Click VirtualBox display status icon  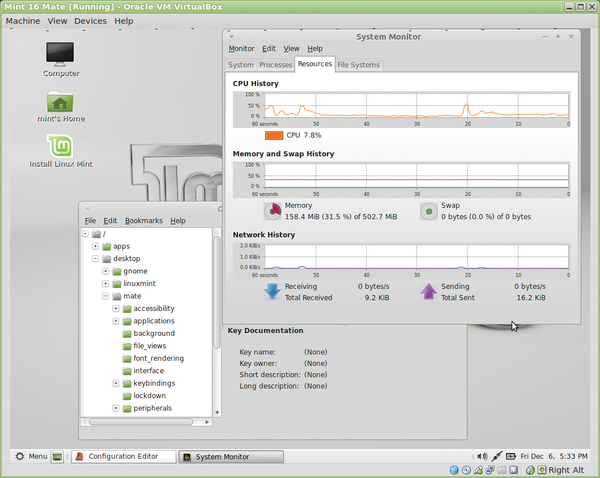click(514, 470)
